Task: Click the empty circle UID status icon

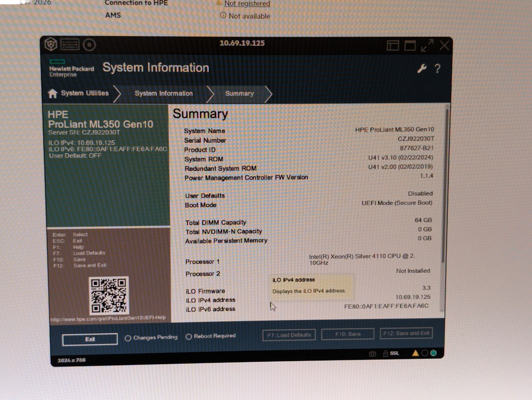Action: (424, 353)
